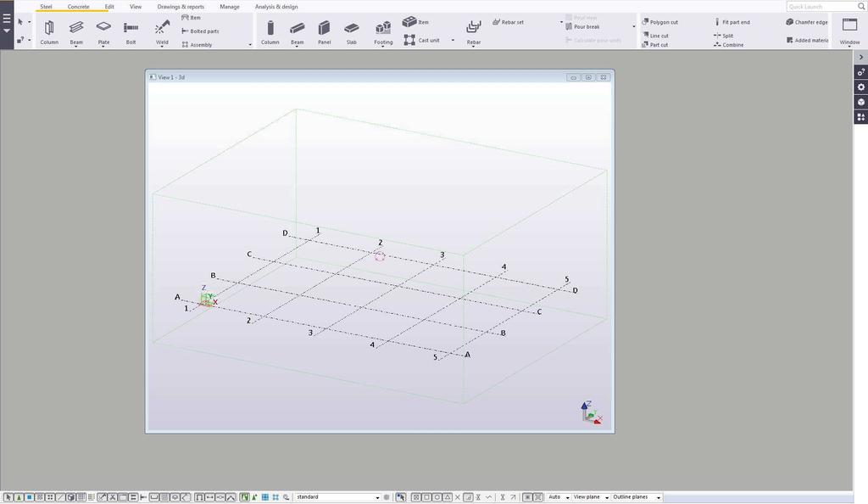868x504 pixels.
Task: Open the View ribbon tab
Action: tap(136, 7)
